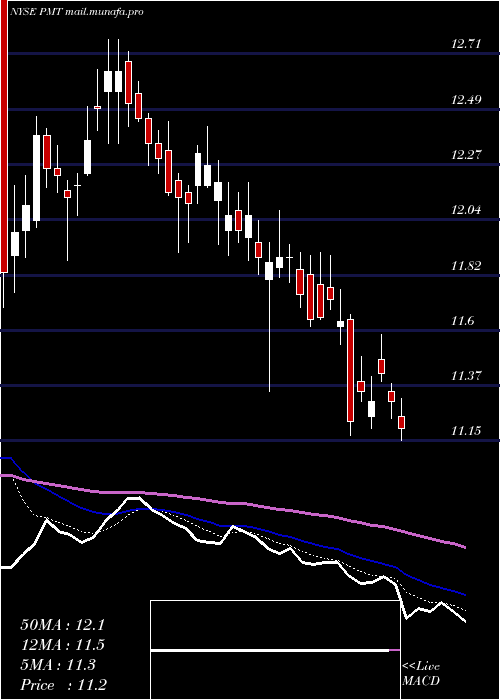This screenshot has height=700, width=500.
Task: Click the 11.37 price axis label
Action: click(x=466, y=376)
